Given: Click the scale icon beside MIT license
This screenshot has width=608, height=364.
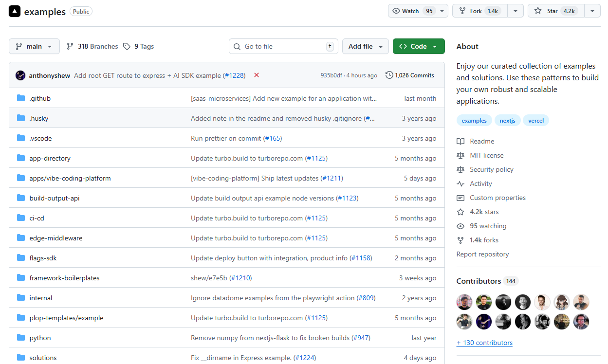Looking at the screenshot, I should tap(461, 155).
